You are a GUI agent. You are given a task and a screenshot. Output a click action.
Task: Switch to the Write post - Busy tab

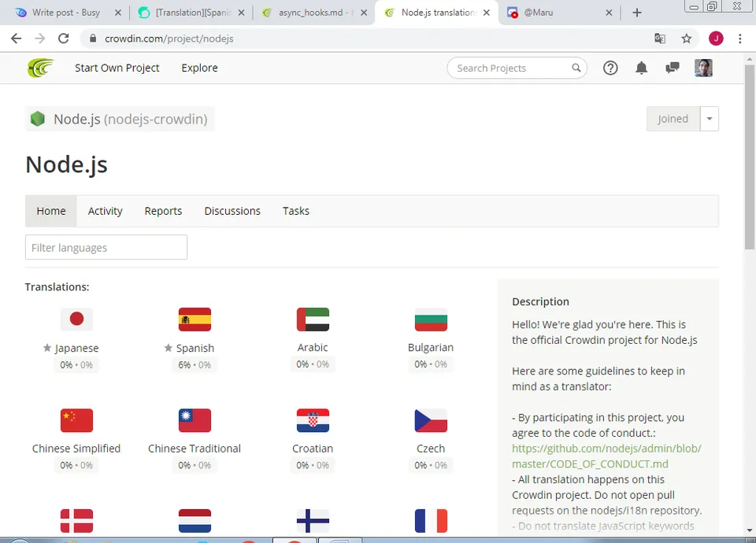pos(66,13)
